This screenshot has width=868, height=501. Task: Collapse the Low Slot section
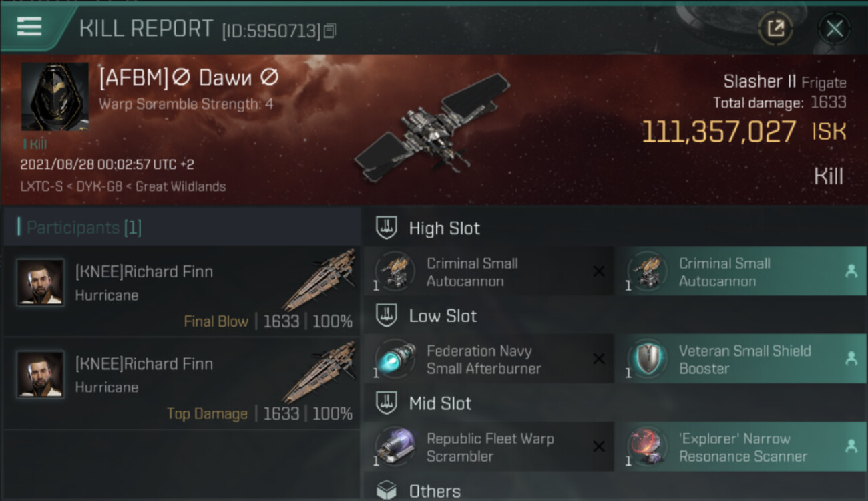387,315
